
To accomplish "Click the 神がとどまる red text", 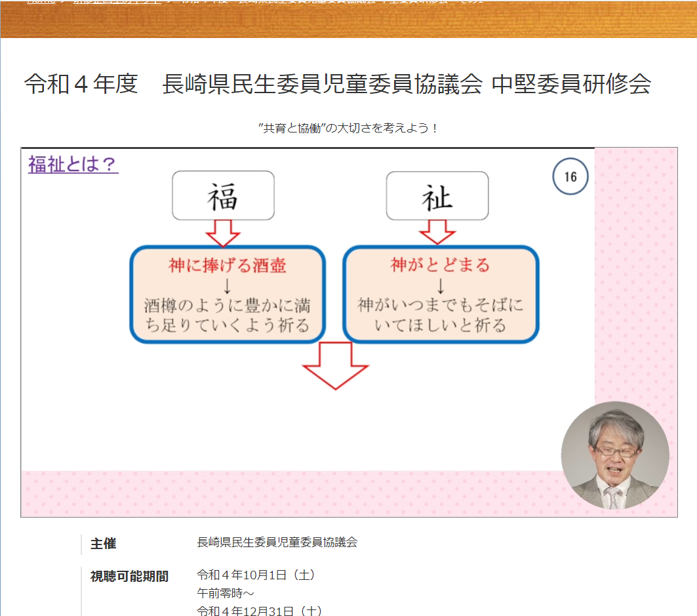I will click(x=440, y=264).
